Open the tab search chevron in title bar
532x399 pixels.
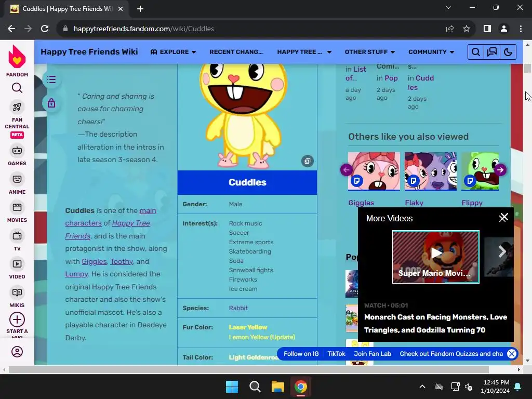pyautogui.click(x=448, y=7)
